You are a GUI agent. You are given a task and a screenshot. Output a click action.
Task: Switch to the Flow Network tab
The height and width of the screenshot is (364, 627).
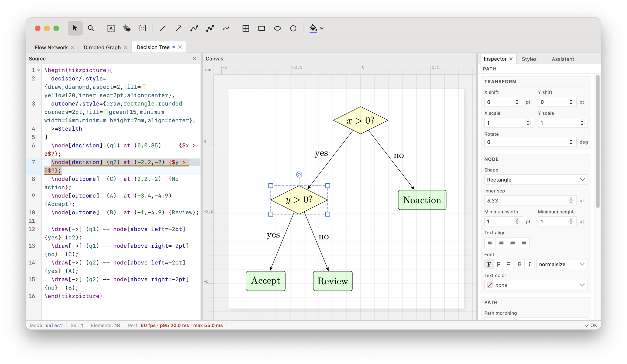(51, 47)
